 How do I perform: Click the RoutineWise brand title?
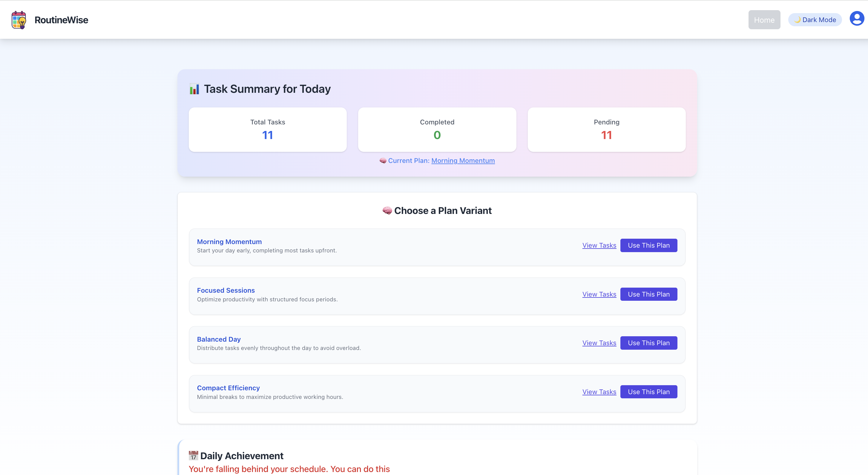(61, 20)
